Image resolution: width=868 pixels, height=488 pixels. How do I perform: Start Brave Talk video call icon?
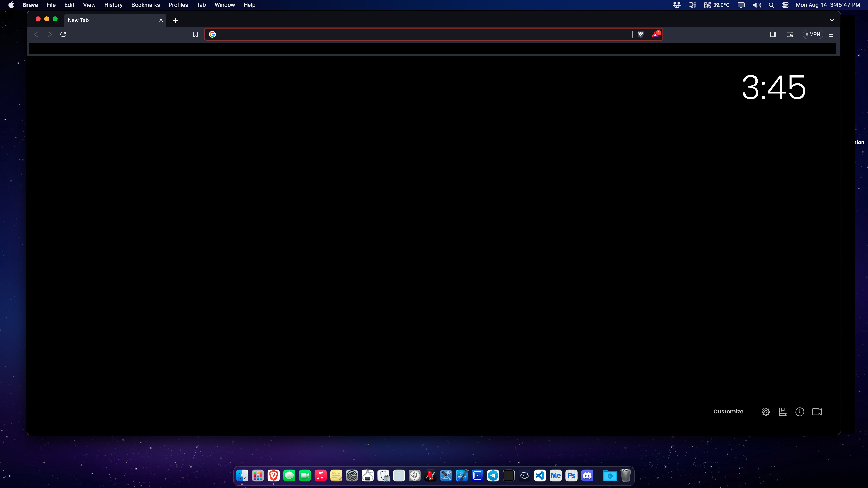tap(817, 412)
